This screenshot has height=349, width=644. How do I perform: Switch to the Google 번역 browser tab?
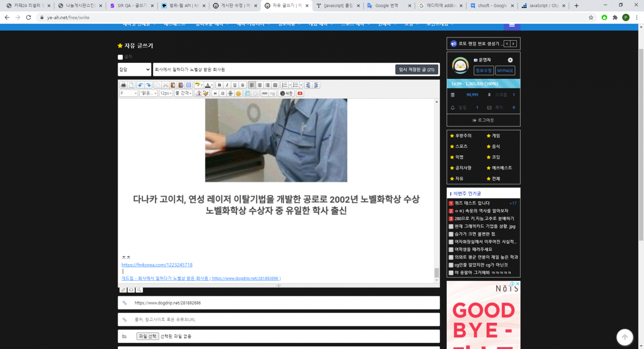[x=386, y=6]
